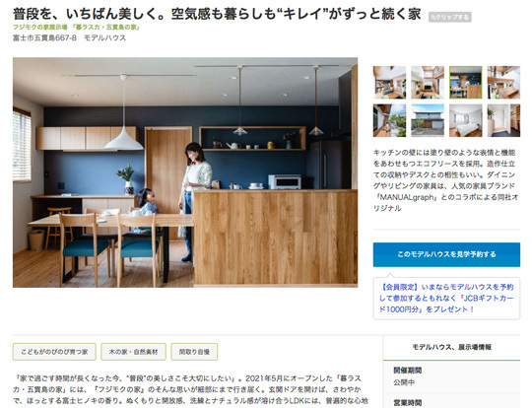
Task: Select the first living room thumbnail
Action: (389, 83)
